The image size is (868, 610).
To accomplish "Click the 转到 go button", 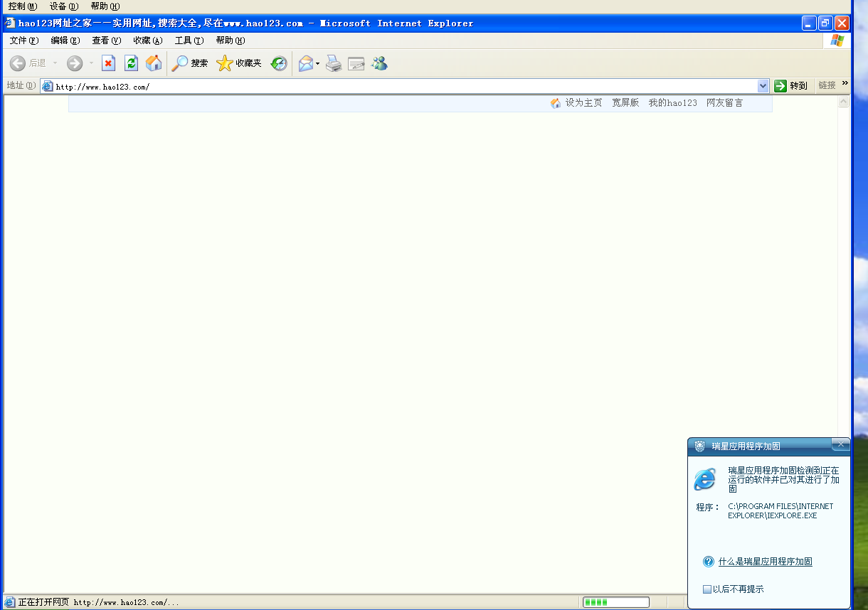I will coord(791,85).
